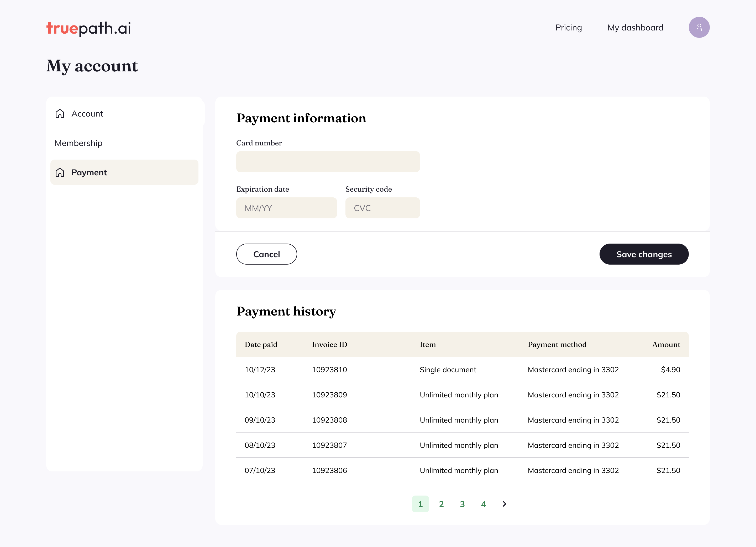Click the next page arrow icon
This screenshot has height=547, width=756.
click(x=504, y=504)
